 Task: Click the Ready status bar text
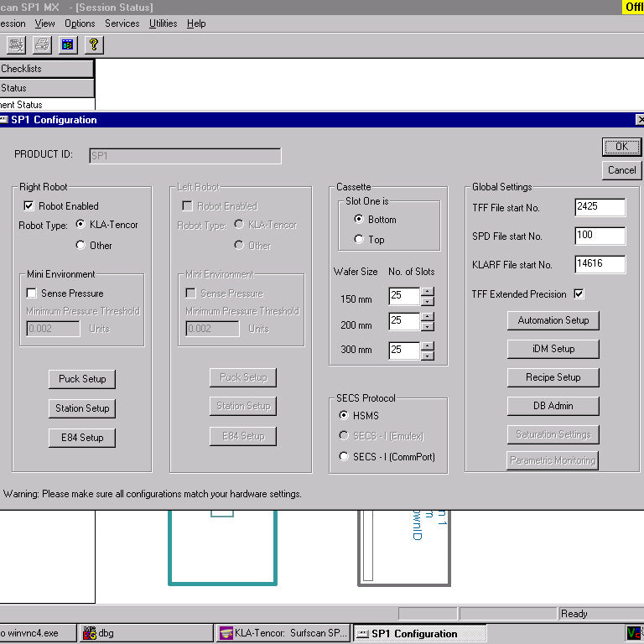(574, 614)
